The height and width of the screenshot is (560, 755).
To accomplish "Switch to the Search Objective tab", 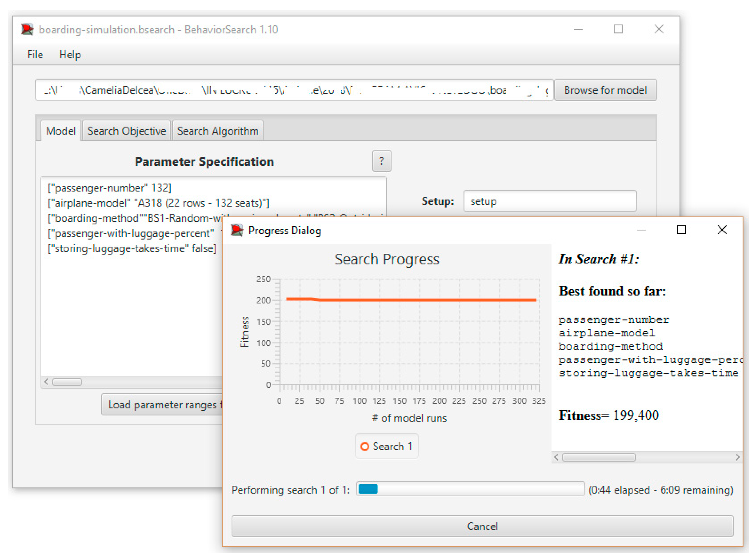I will [x=126, y=131].
